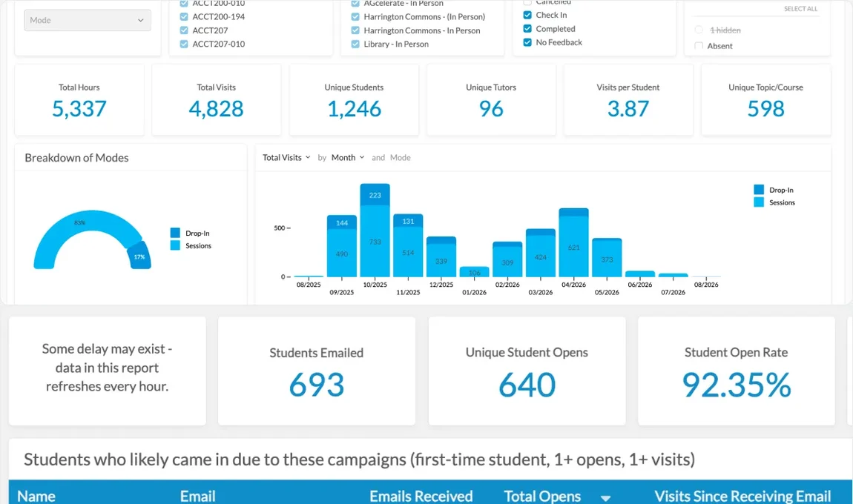853x504 pixels.
Task: Click Sessions legend swatch in bar chart
Action: point(759,202)
